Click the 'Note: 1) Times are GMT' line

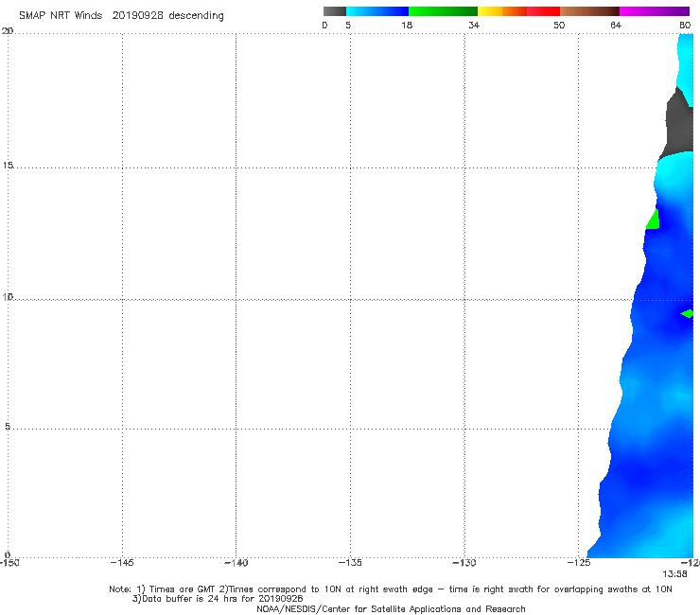[390, 589]
